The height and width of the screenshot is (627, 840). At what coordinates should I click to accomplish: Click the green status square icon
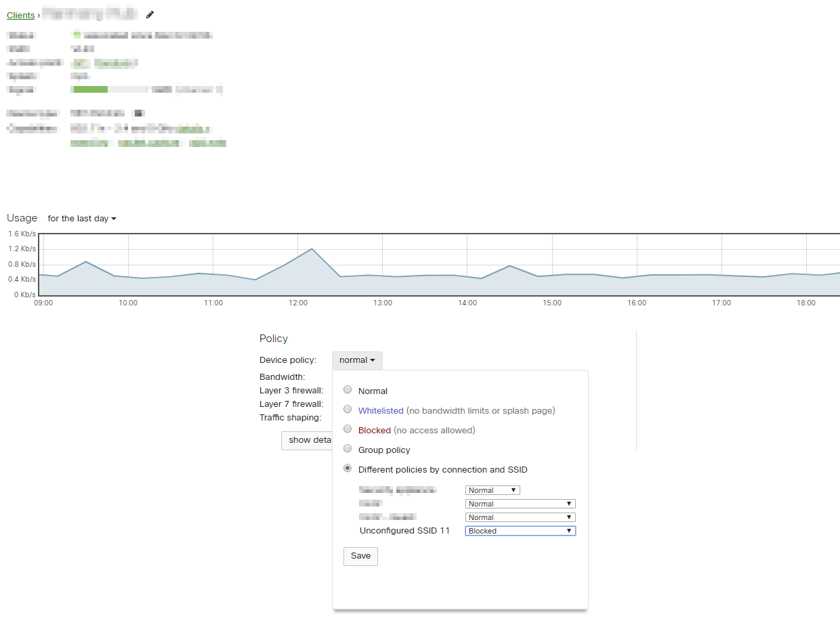tap(77, 35)
